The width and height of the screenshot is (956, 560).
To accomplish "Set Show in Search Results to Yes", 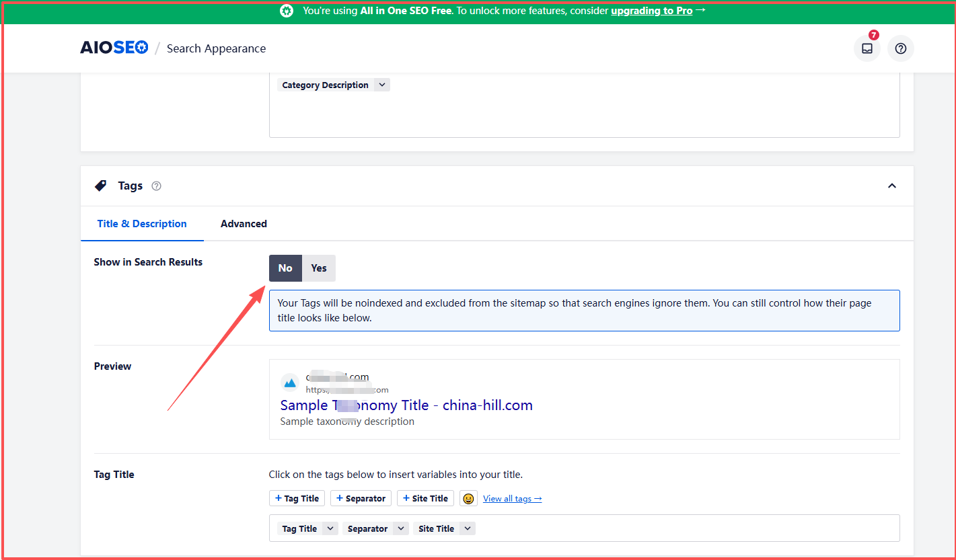I will point(319,268).
